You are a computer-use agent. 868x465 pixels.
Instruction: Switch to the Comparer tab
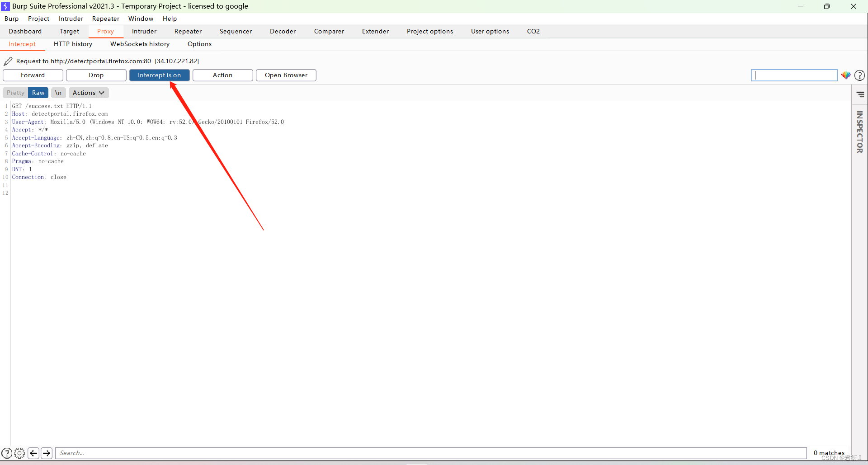329,31
